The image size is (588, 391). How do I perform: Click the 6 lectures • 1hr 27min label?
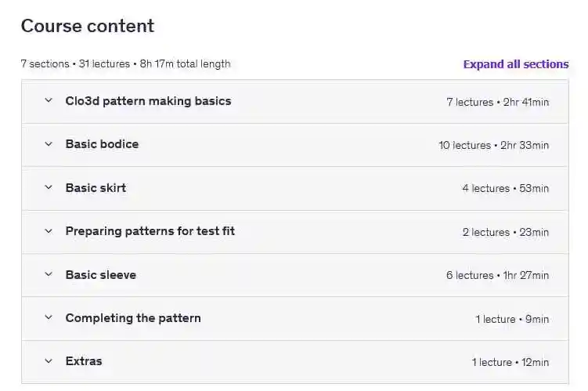(497, 276)
